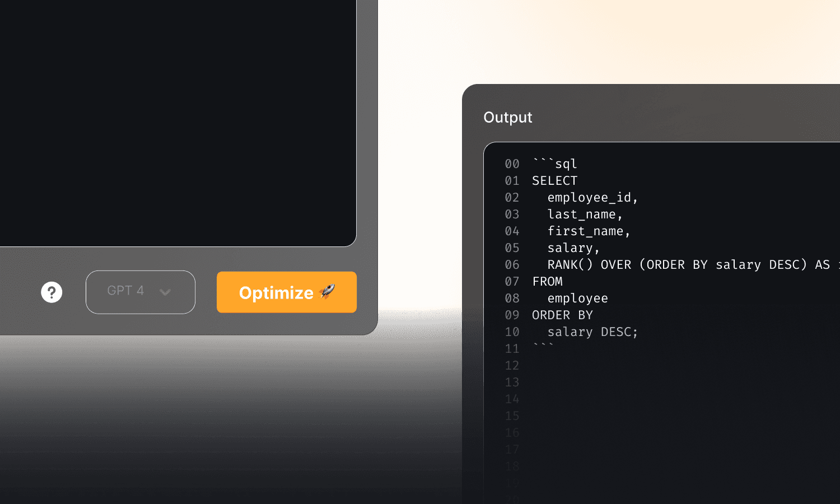840x504 pixels.
Task: Select the "SELECT" keyword on line 01
Action: (555, 181)
